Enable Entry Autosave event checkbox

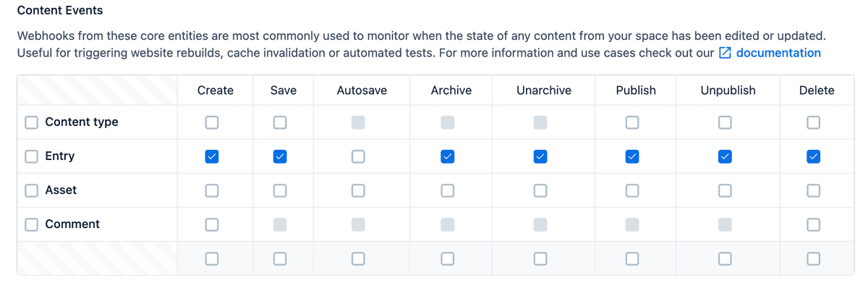pos(358,156)
